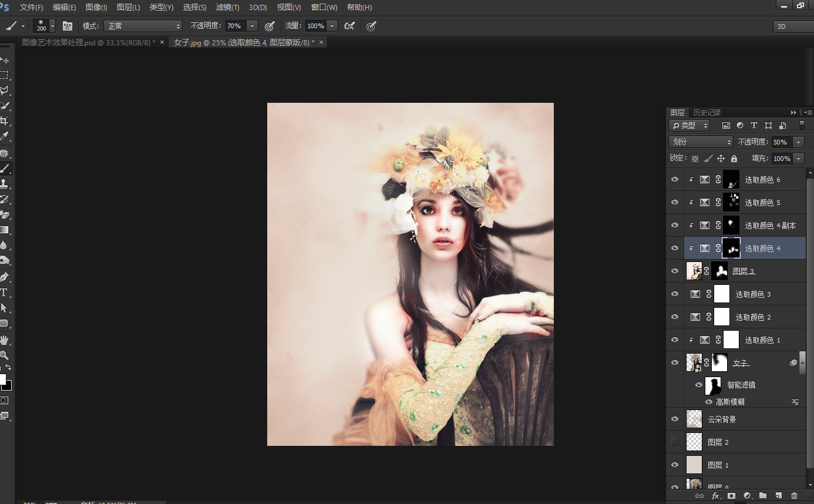Expand the layer 不透明度 50% dropdown arrow
This screenshot has width=814, height=504.
pos(798,142)
